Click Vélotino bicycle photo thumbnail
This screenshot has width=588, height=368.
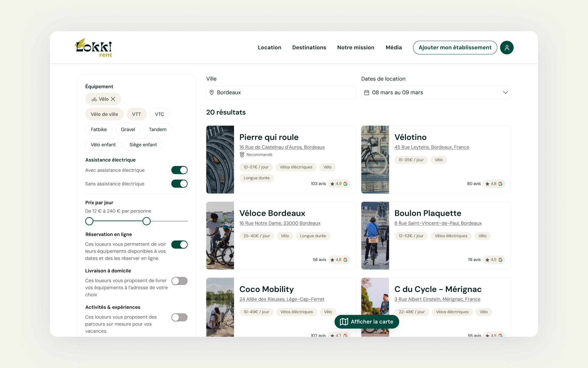[375, 160]
